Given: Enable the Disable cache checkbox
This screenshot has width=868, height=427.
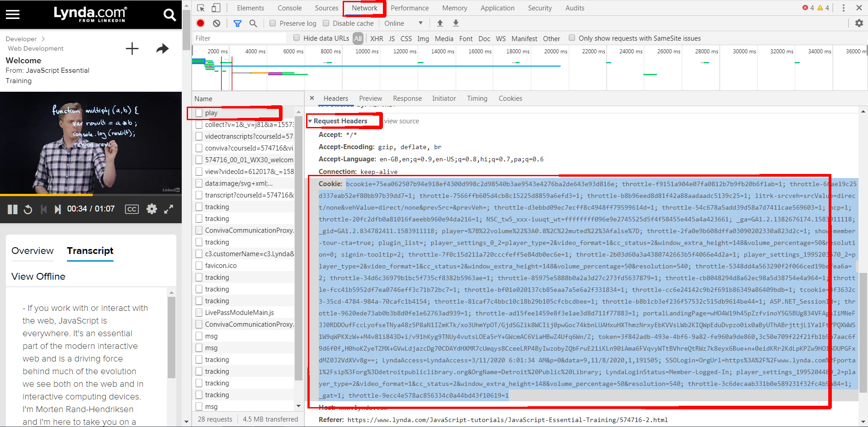Looking at the screenshot, I should click(x=326, y=23).
